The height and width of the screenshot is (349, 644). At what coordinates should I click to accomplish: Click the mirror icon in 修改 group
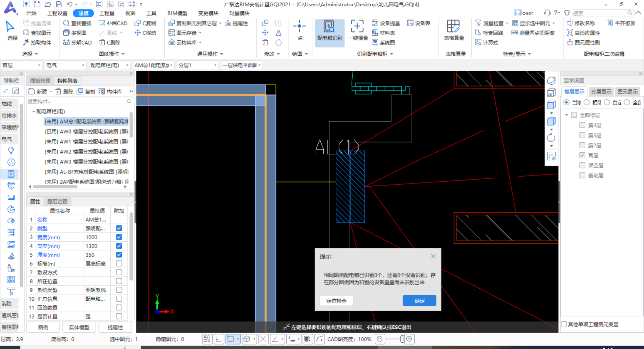pyautogui.click(x=278, y=33)
